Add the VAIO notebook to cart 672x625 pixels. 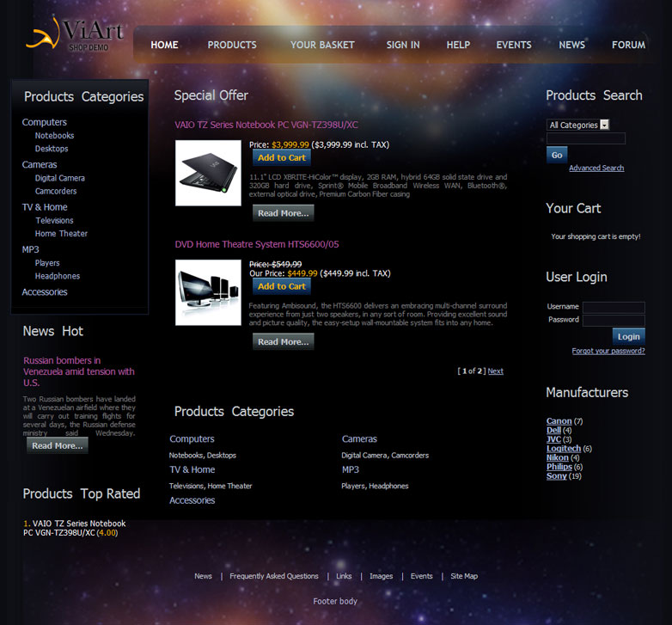click(282, 157)
